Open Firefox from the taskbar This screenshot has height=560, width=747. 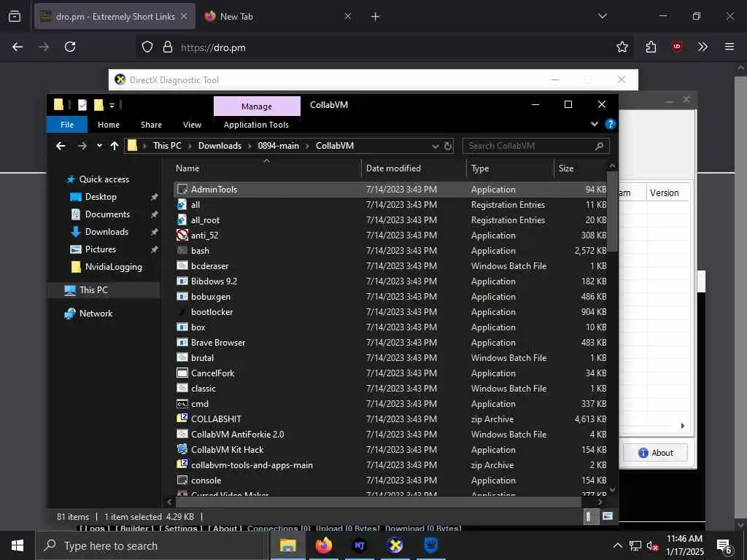[x=323, y=545]
